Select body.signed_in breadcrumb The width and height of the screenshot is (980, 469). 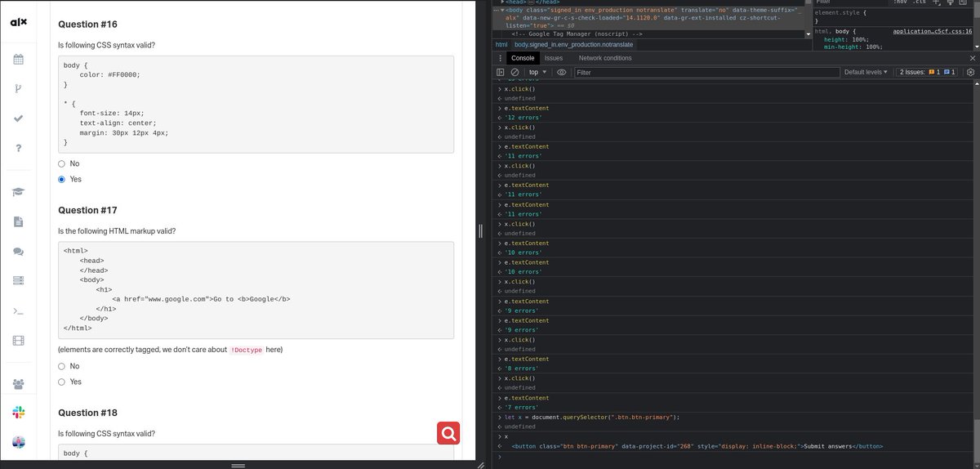tap(574, 44)
